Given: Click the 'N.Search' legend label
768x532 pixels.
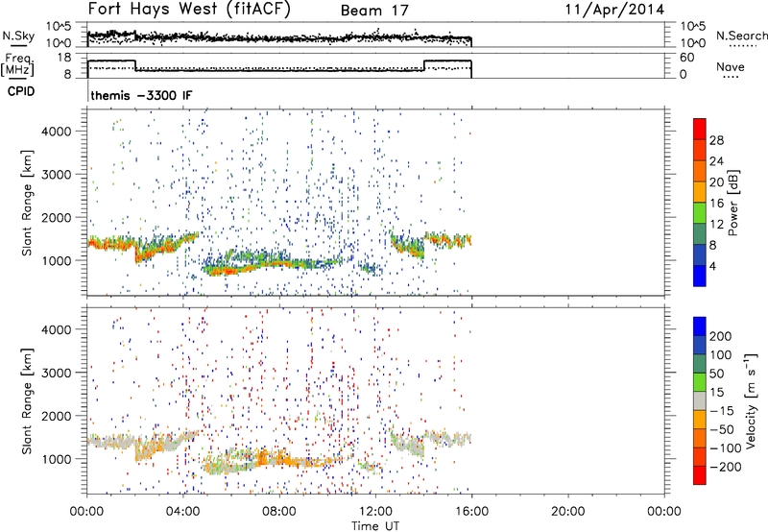Looking at the screenshot, I should click(x=741, y=36).
